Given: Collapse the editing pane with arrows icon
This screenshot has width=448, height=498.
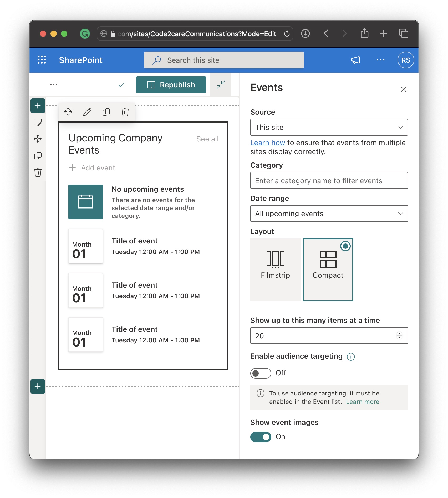Looking at the screenshot, I should [221, 85].
